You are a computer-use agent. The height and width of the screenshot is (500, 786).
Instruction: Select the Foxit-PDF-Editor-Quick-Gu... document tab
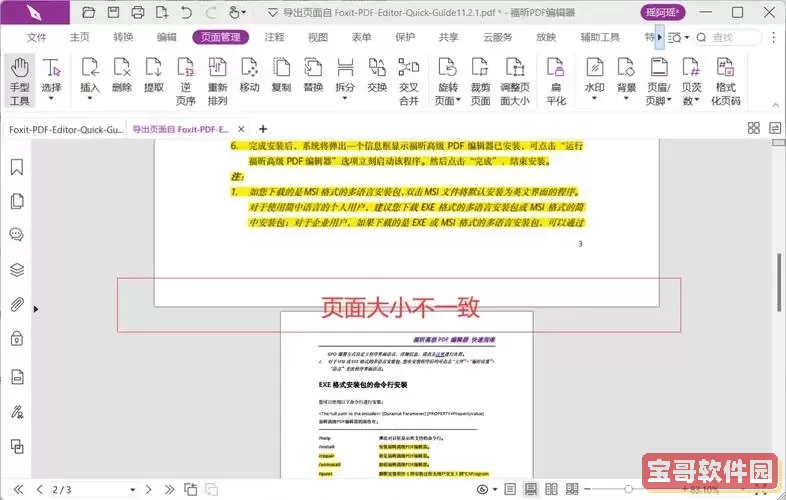tap(66, 129)
